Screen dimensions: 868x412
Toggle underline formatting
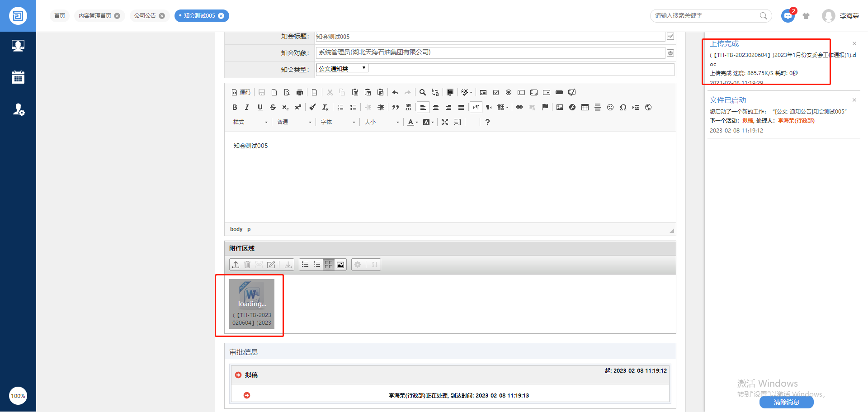260,107
